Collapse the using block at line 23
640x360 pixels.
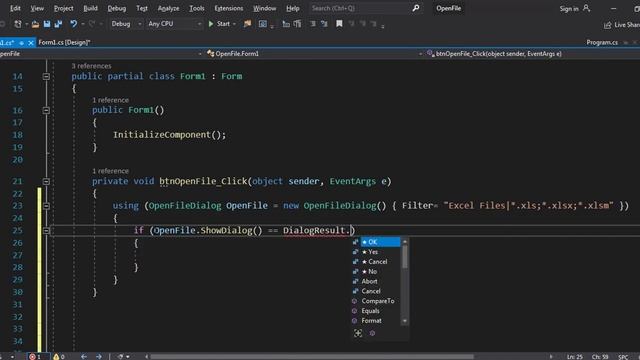click(x=46, y=206)
